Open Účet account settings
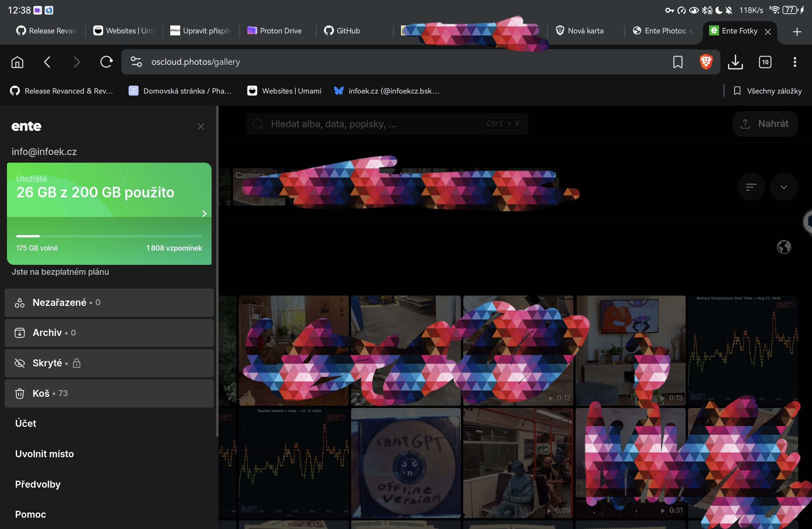Image resolution: width=812 pixels, height=529 pixels. [x=25, y=424]
